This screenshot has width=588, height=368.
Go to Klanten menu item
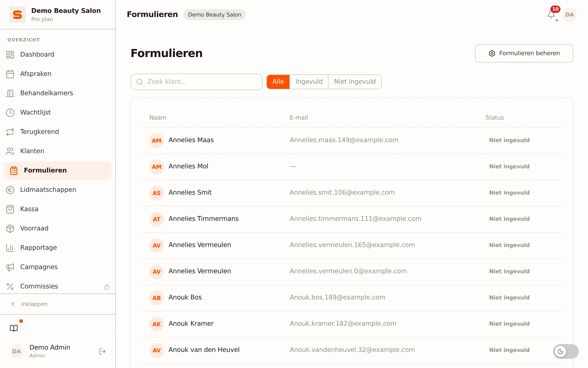click(58, 151)
